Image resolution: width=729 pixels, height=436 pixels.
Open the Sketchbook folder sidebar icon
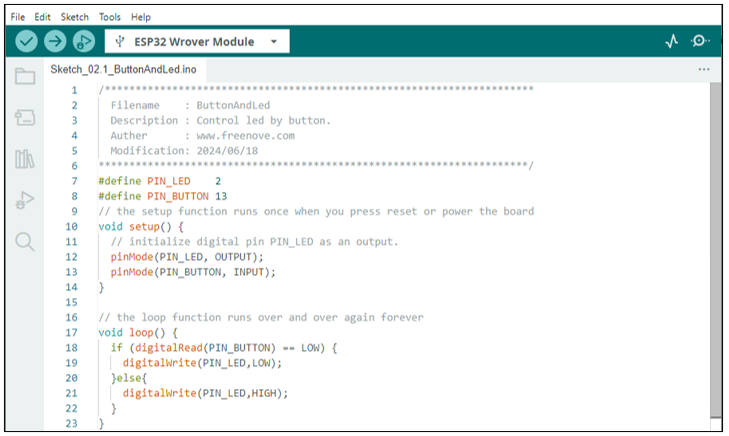[25, 76]
